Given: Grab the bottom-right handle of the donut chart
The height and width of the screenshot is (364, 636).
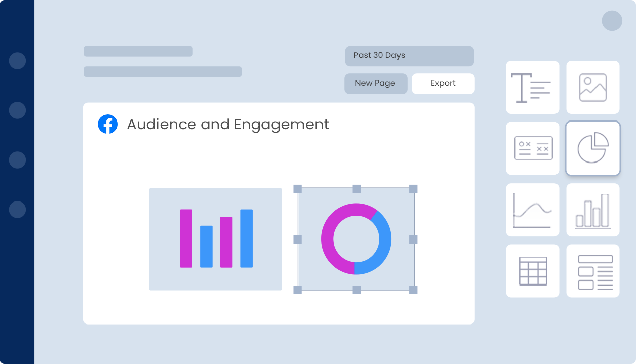Looking at the screenshot, I should tap(413, 290).
